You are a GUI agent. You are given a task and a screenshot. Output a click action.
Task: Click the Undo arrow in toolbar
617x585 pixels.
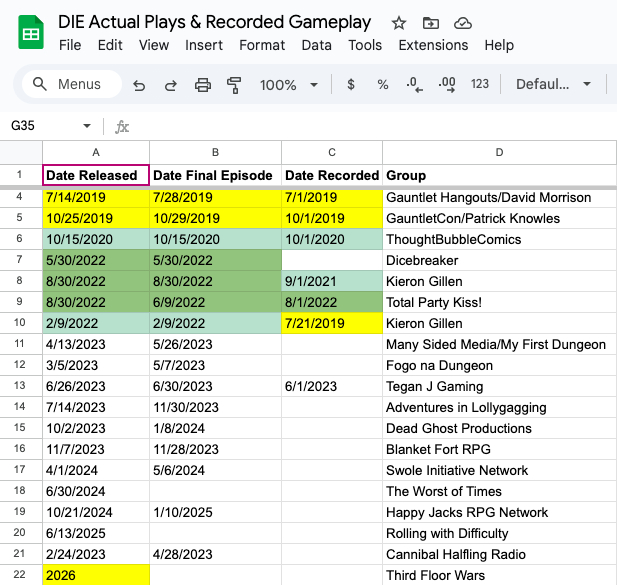(139, 85)
